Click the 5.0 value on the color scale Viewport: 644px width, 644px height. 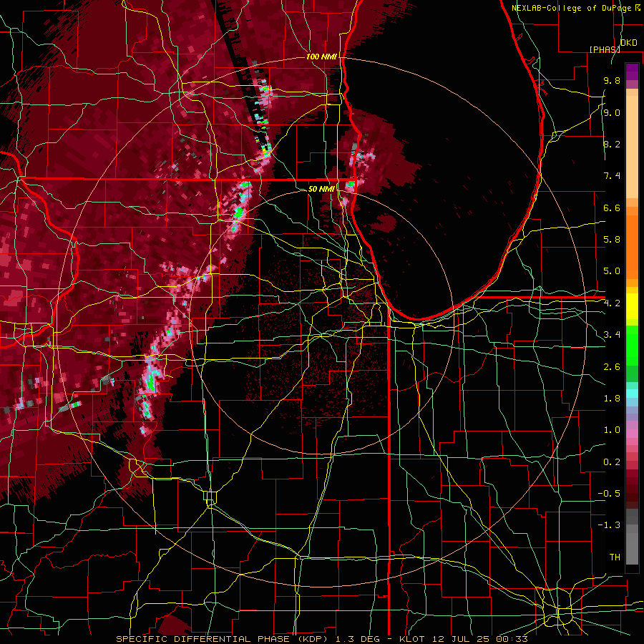click(612, 271)
